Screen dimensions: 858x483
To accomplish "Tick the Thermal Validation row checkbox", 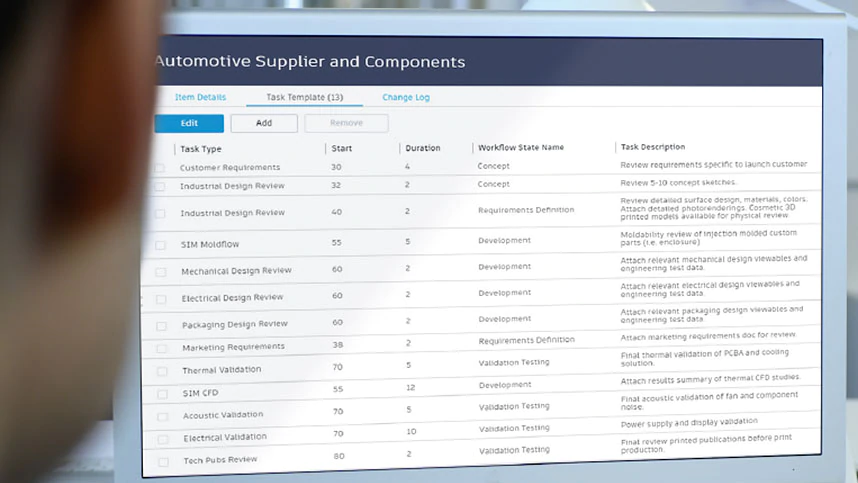I will [161, 371].
